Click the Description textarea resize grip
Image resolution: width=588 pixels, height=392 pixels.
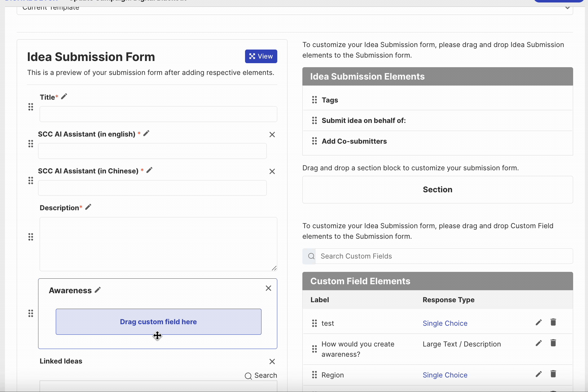pos(274,268)
